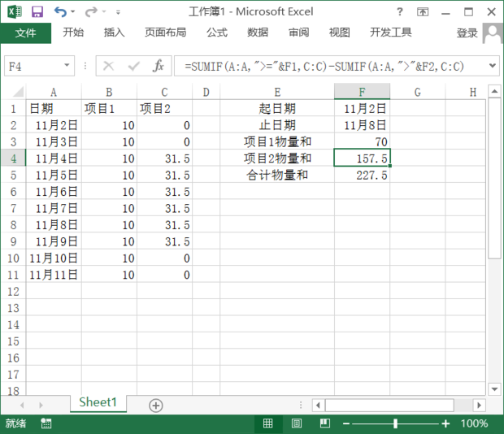
Task: Click the 登录 sign-in link
Action: click(467, 33)
